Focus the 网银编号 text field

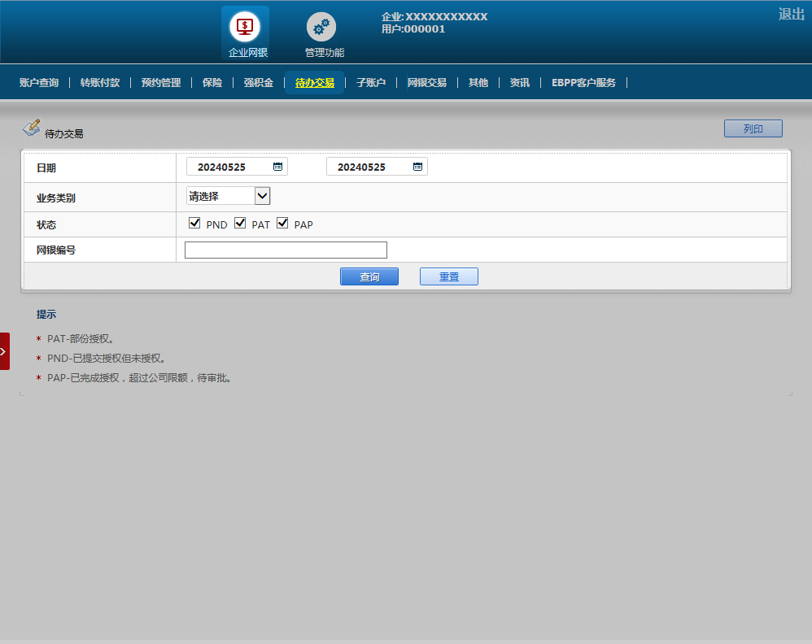point(286,250)
